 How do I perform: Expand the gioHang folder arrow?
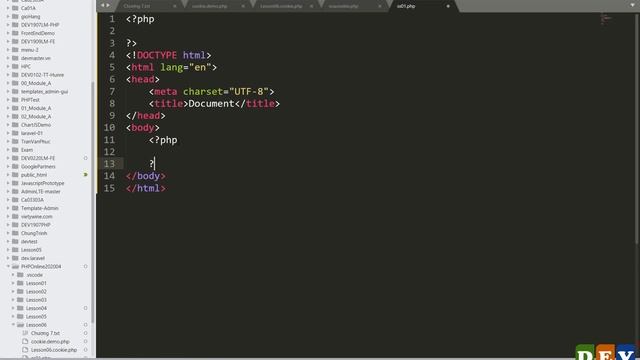tap(8, 17)
